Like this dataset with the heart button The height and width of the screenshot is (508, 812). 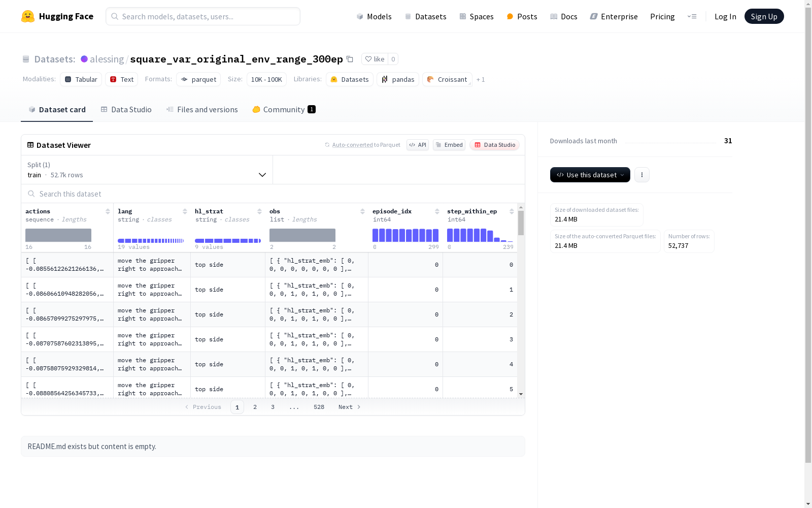375,59
